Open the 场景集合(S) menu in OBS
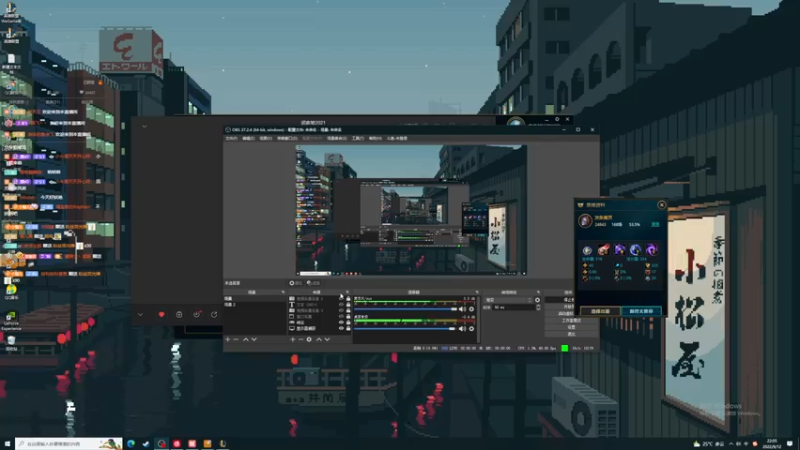The height and width of the screenshot is (450, 800). click(337, 138)
